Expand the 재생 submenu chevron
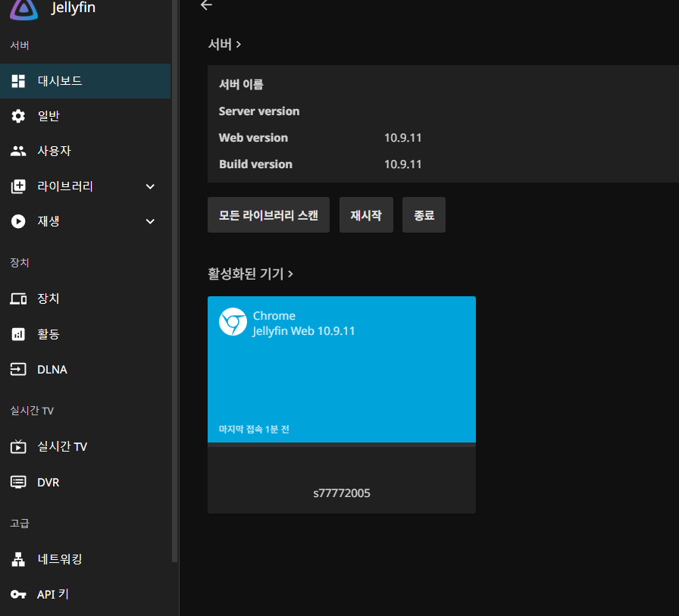 coord(150,222)
